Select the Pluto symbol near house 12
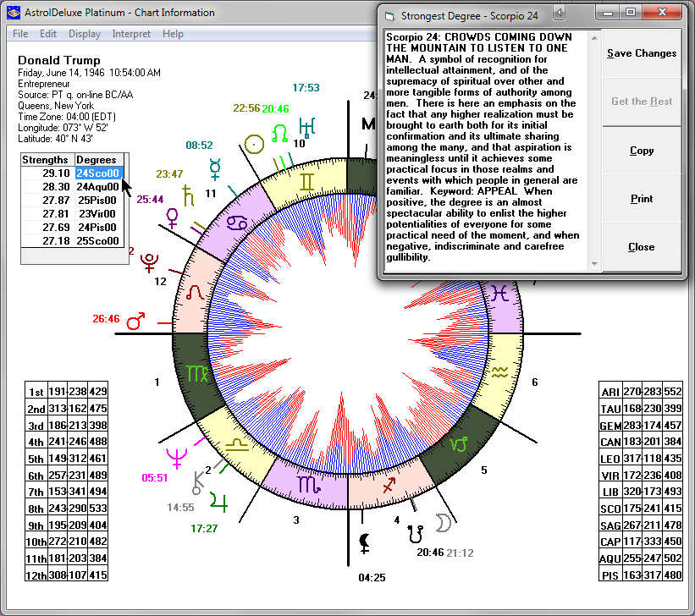Viewport: 695px width, 616px height. coord(152,259)
